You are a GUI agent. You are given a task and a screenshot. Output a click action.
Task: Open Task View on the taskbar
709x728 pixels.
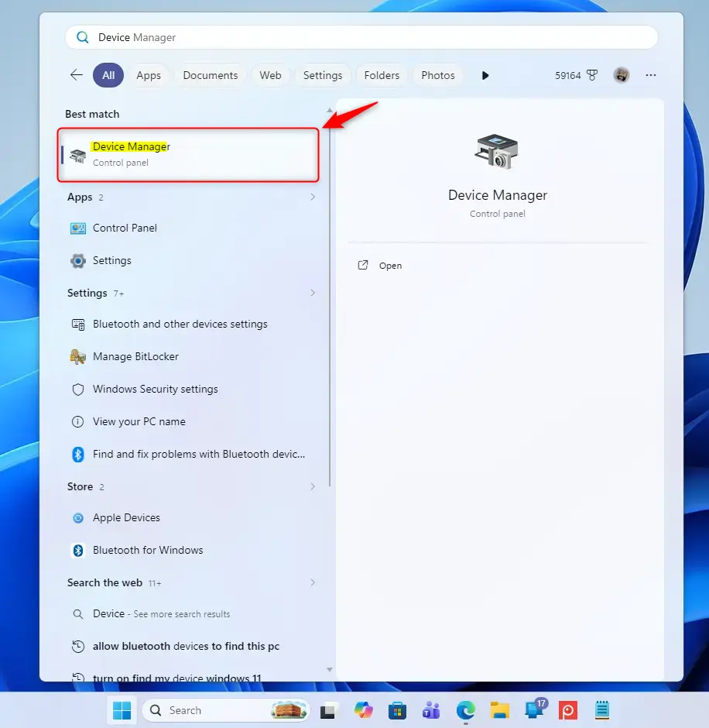coord(327,711)
